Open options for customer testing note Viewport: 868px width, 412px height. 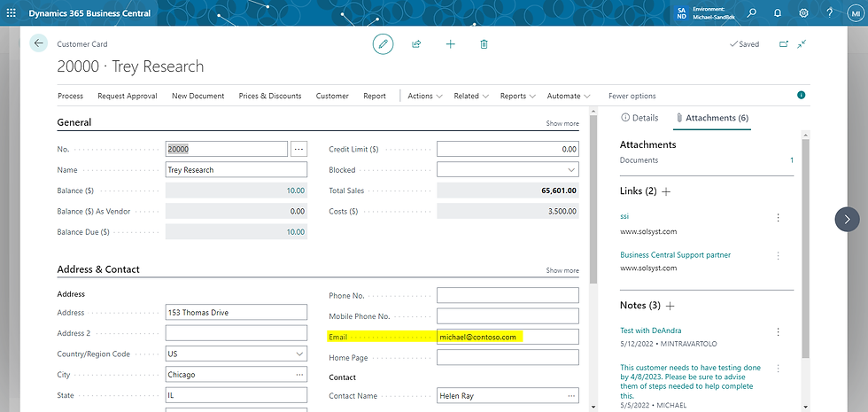coord(778,369)
